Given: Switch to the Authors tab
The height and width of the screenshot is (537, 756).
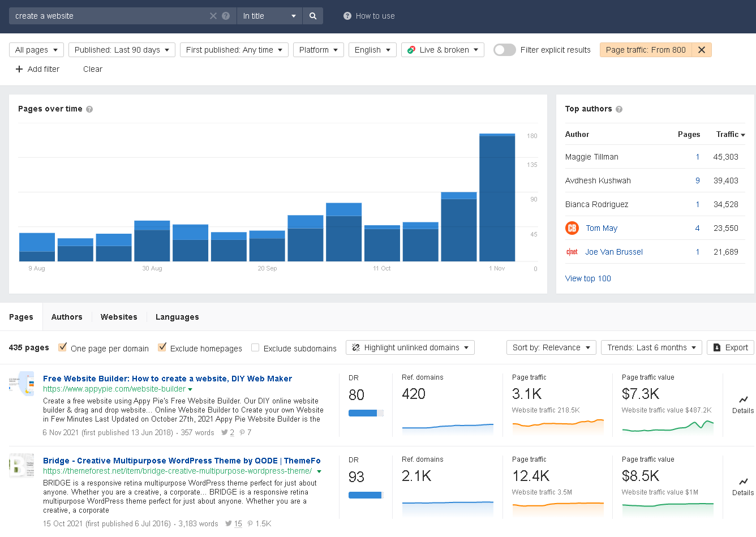Looking at the screenshot, I should pyautogui.click(x=67, y=317).
